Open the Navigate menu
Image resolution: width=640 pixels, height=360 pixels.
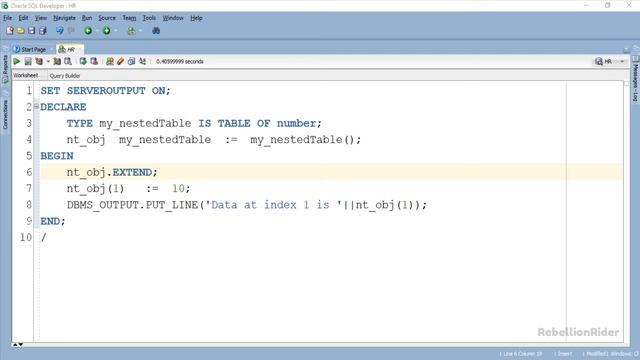[x=64, y=18]
